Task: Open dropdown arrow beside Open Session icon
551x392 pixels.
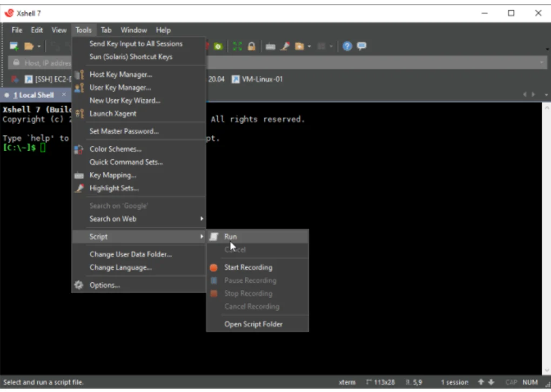Action: [39, 47]
